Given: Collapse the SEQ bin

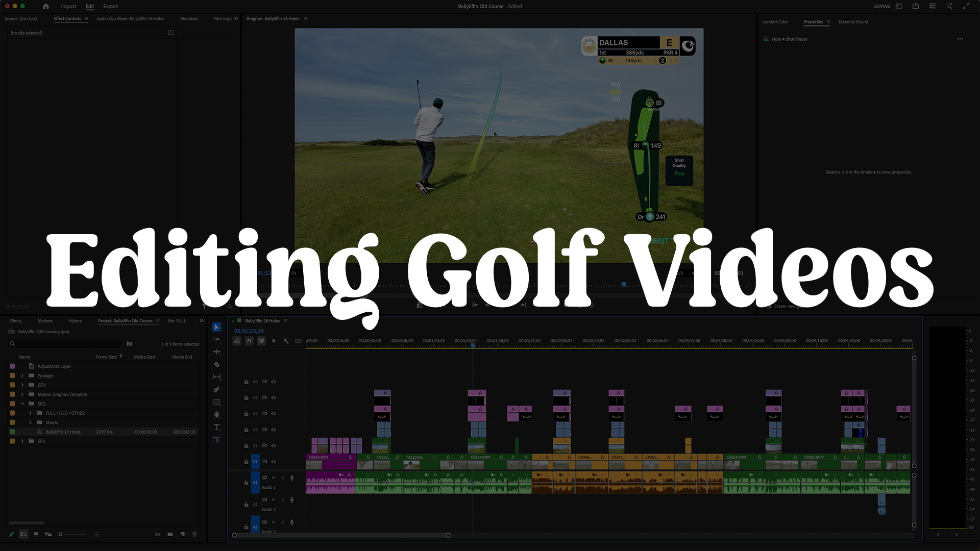Looking at the screenshot, I should 22,404.
